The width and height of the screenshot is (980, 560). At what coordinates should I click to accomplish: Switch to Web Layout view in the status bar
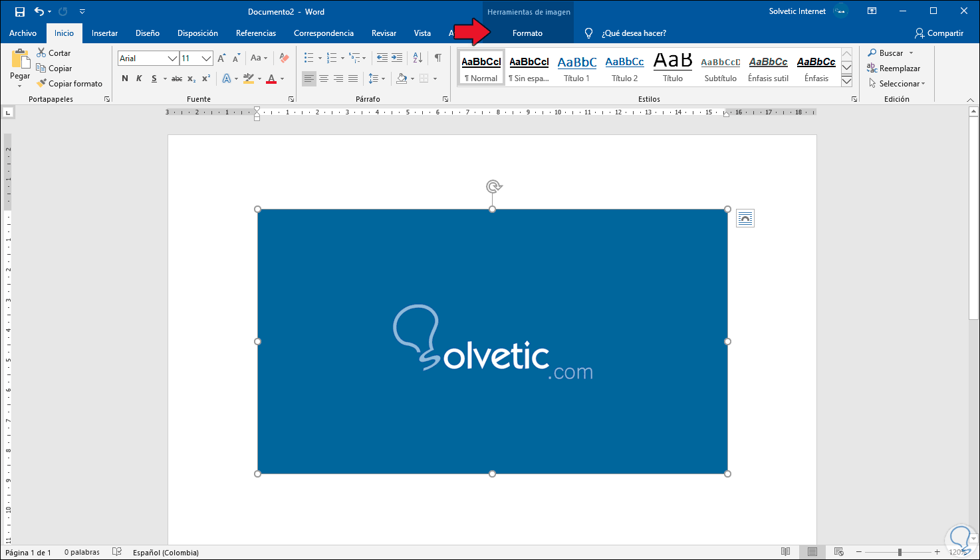click(839, 552)
